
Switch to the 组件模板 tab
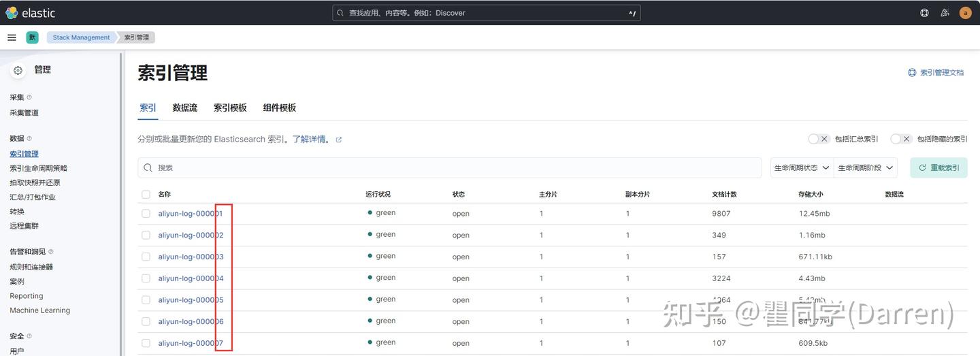(x=280, y=108)
